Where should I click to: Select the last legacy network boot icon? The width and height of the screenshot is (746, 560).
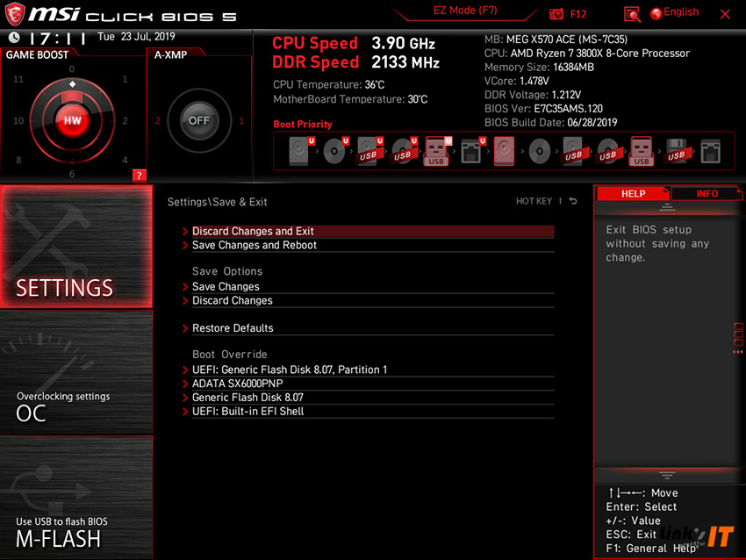[x=711, y=151]
